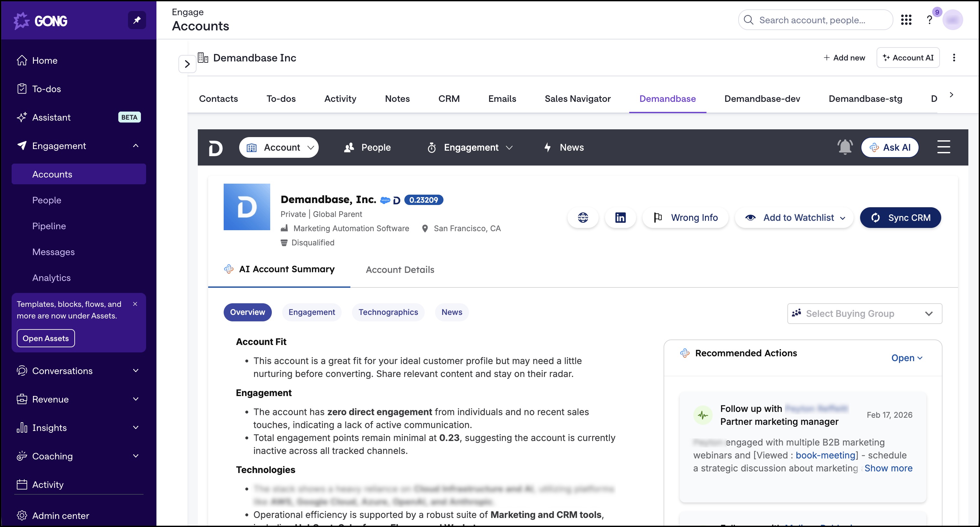
Task: Select the Technographics summary pill
Action: [x=388, y=312]
